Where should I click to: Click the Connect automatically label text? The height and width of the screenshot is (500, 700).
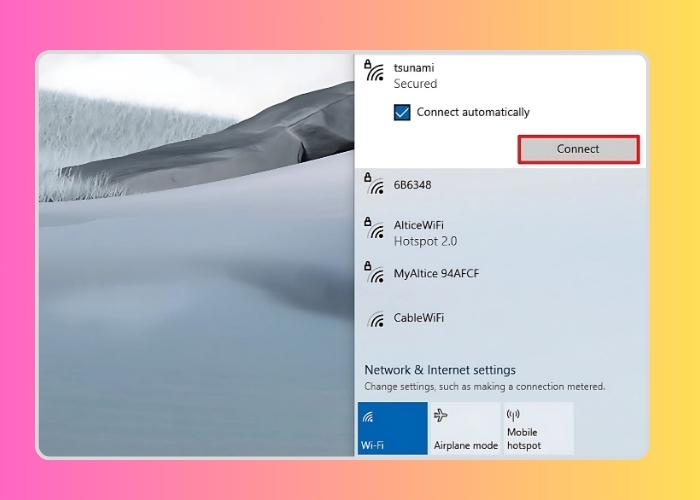click(x=473, y=113)
